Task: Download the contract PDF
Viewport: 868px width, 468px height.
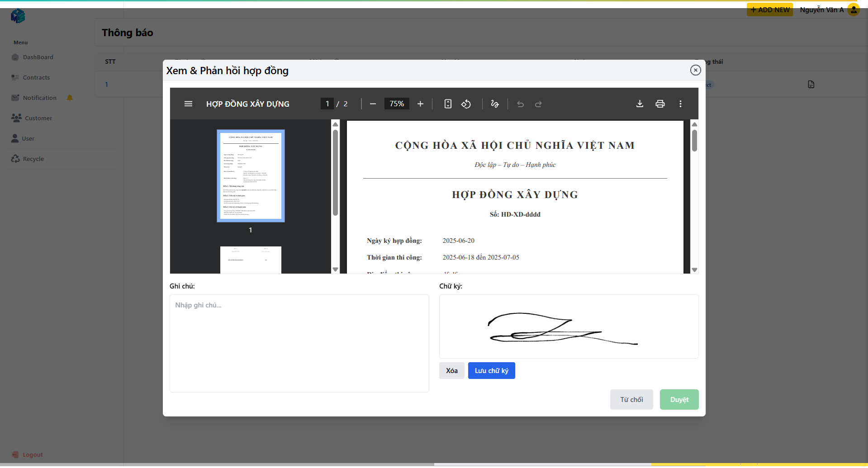Action: point(640,104)
